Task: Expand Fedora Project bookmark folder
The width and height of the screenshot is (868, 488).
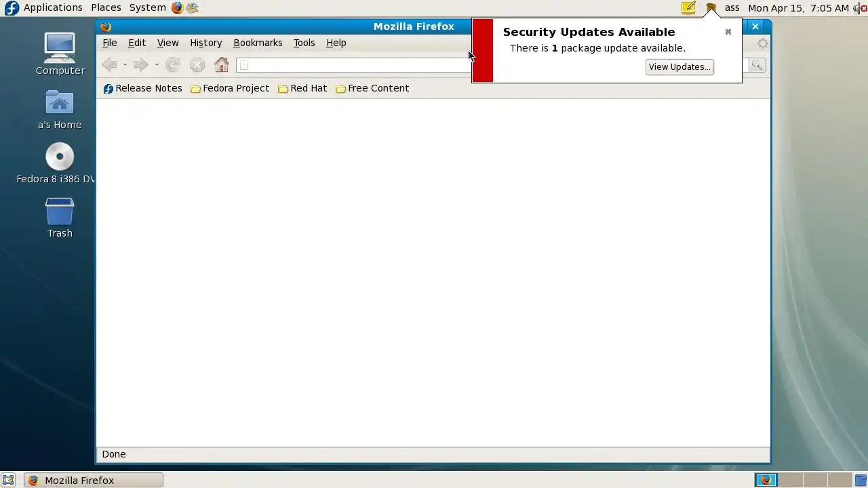Action: 230,88
